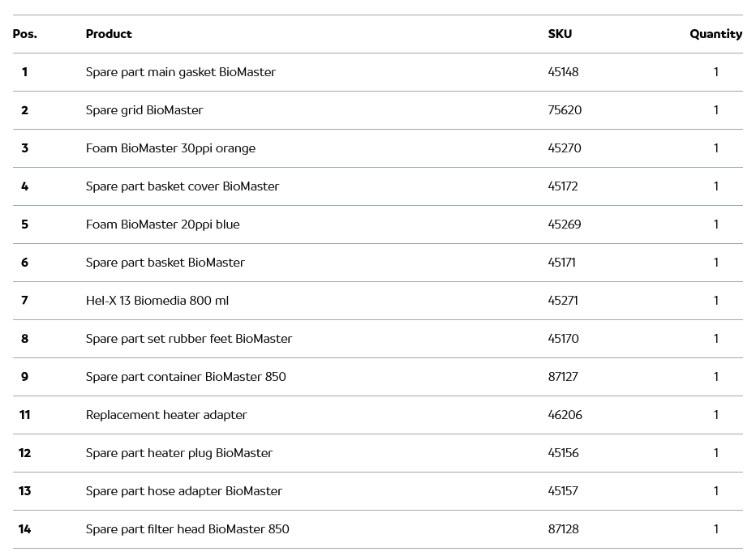Click the SKU column header

pos(560,34)
